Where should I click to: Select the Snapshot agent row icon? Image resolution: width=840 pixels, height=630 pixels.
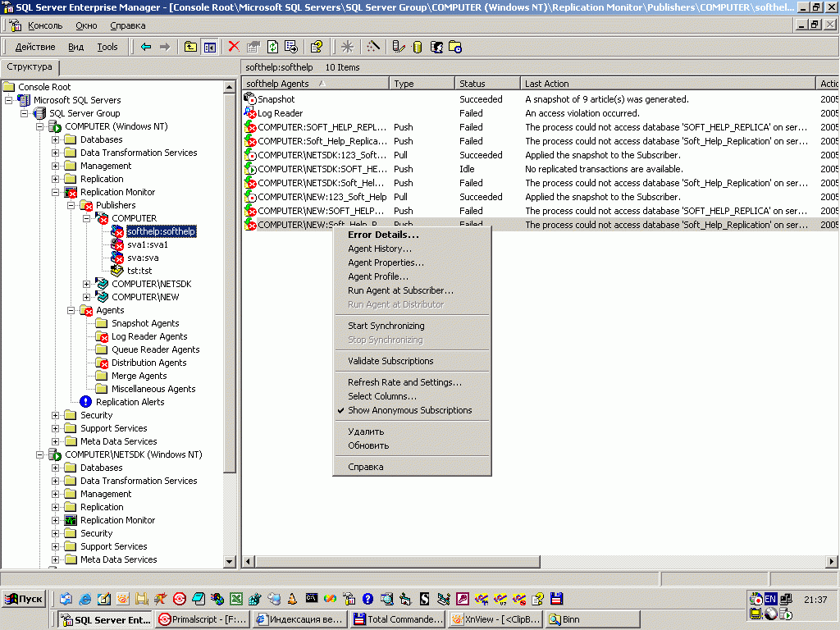[x=250, y=99]
